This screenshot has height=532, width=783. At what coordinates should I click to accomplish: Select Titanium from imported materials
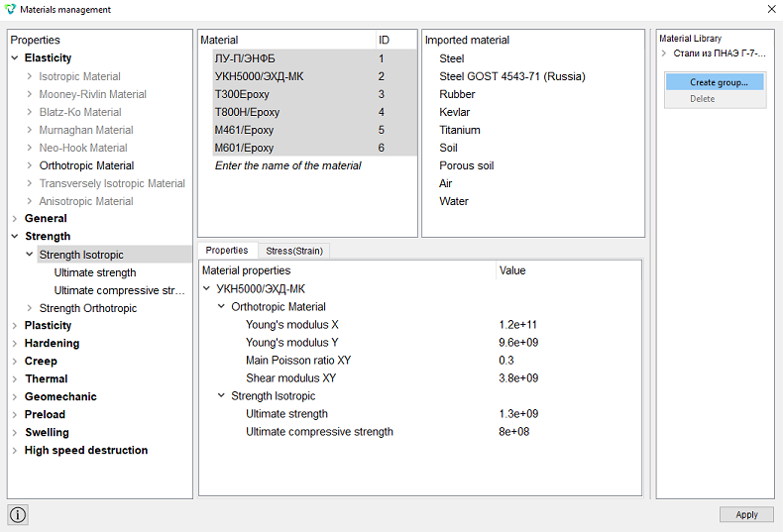pyautogui.click(x=460, y=130)
